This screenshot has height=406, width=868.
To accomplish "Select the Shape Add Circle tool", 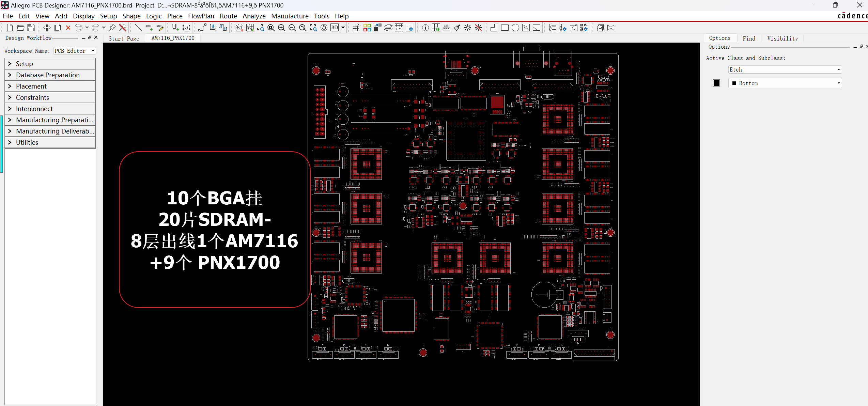I will point(515,28).
